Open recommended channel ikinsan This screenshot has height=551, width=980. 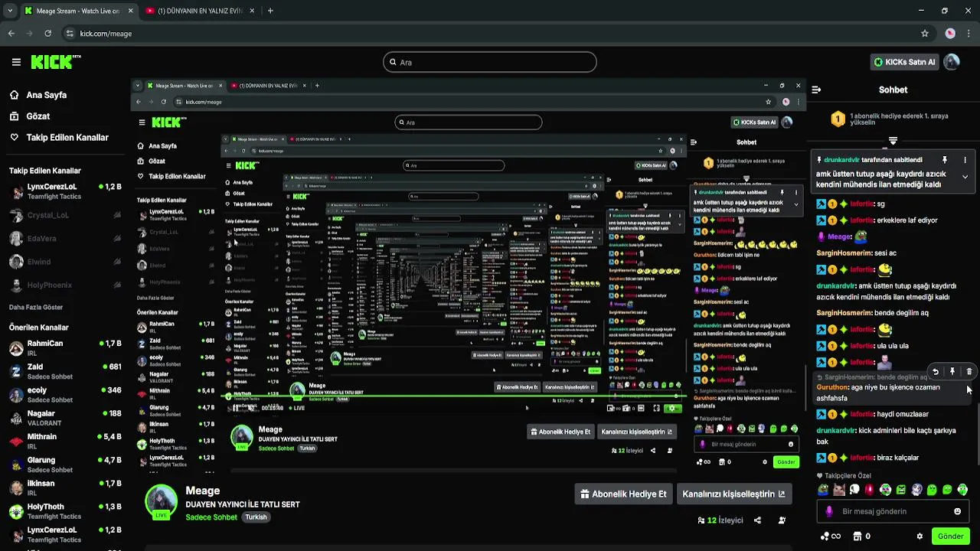(x=65, y=488)
